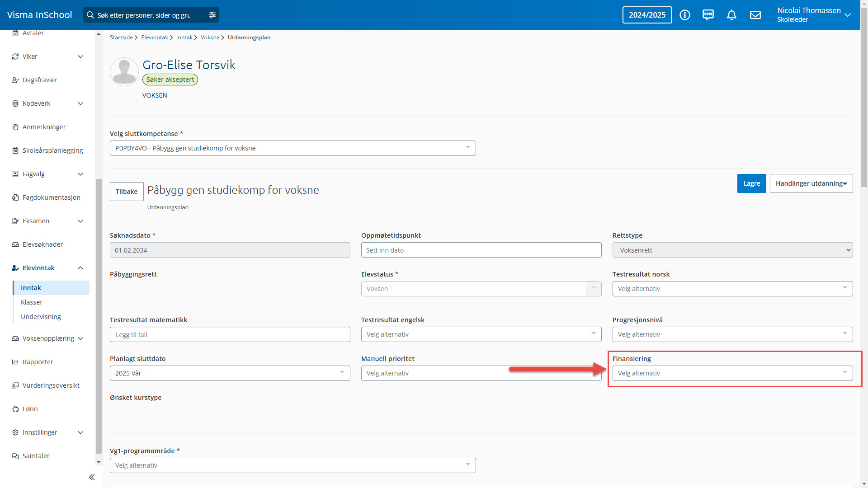
Task: Go to Inntak breadcrumb link
Action: tap(184, 38)
